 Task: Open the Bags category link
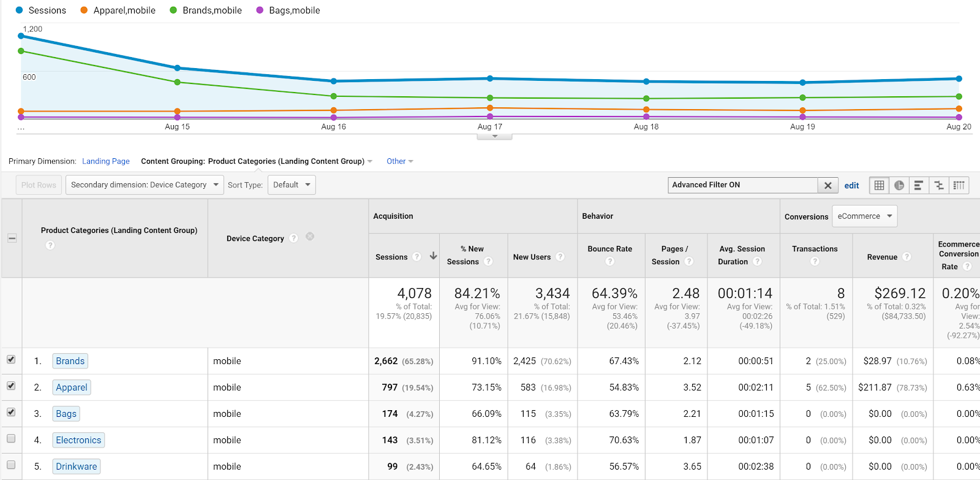point(66,414)
